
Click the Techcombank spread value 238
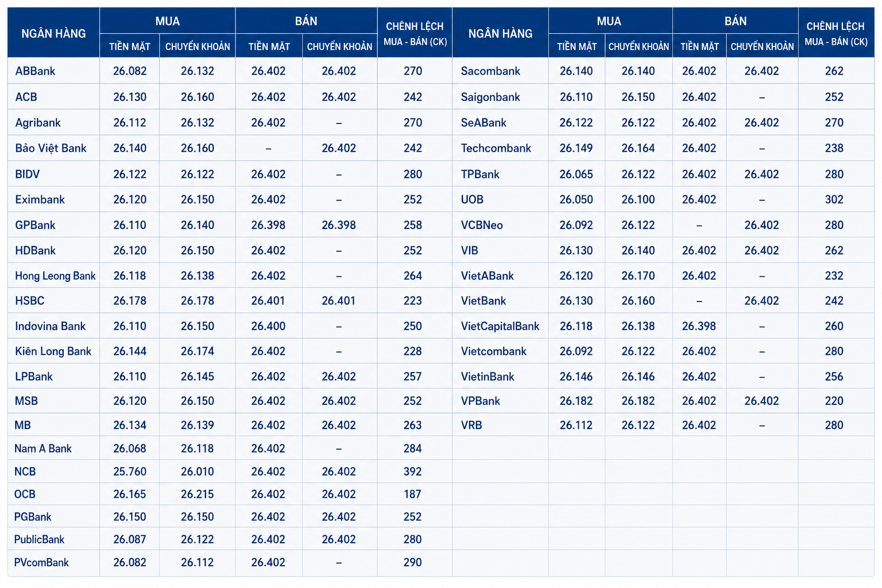(x=834, y=148)
